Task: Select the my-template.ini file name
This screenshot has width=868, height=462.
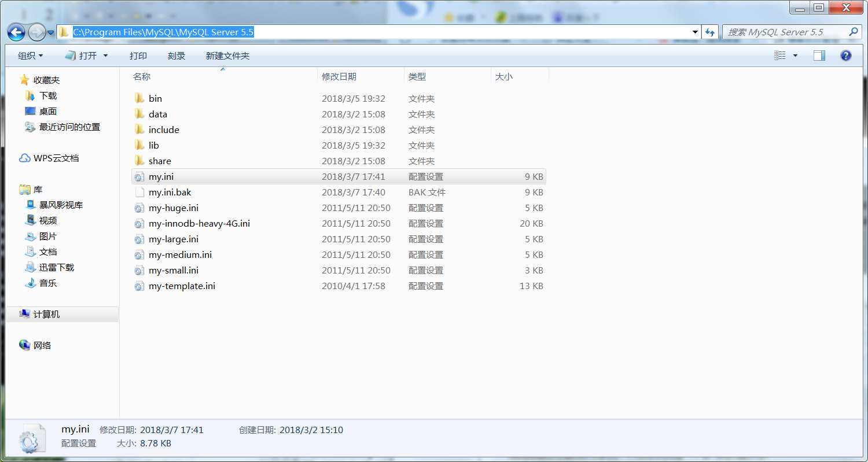Action: click(x=182, y=286)
